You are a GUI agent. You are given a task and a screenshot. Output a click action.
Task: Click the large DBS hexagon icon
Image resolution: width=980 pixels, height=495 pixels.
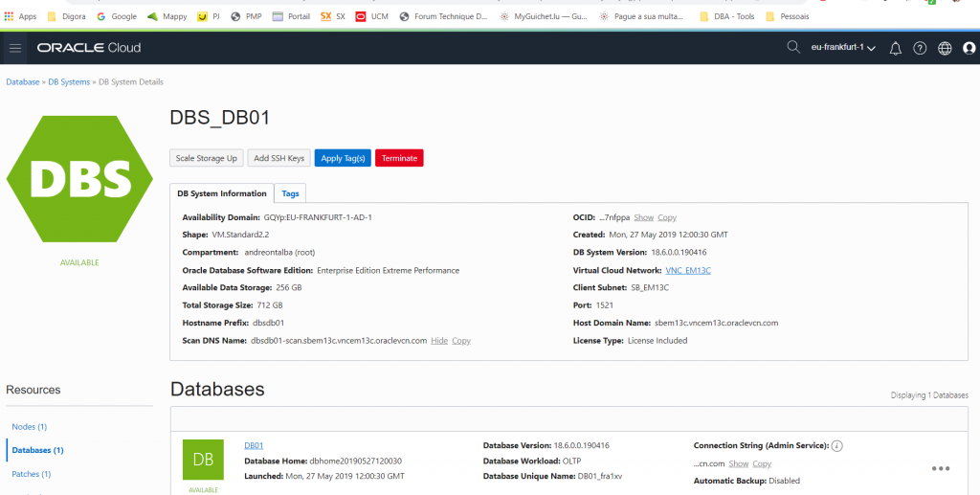[79, 179]
